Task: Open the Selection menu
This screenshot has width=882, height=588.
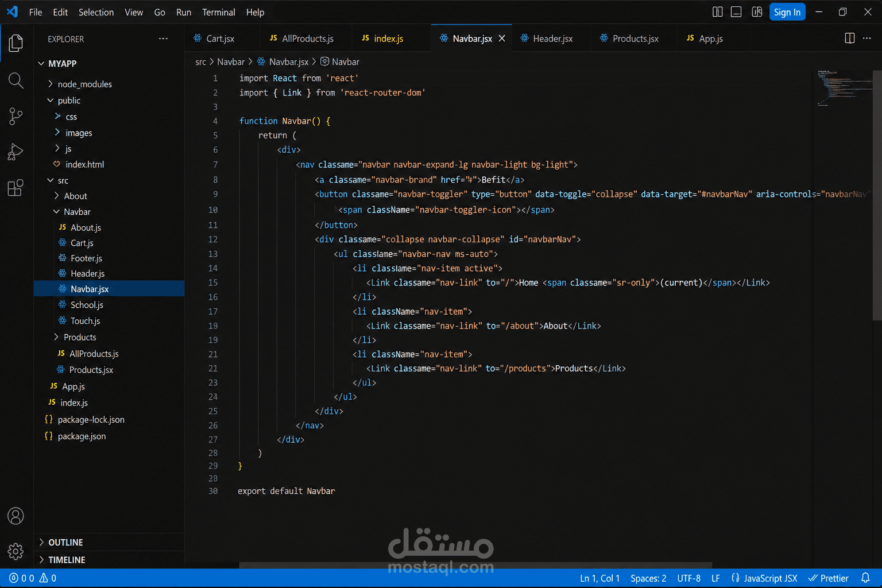Action: (96, 12)
